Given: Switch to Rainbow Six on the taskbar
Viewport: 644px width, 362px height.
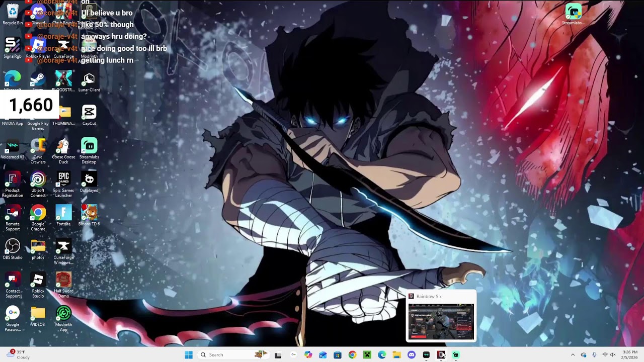Looking at the screenshot, I should [441, 355].
